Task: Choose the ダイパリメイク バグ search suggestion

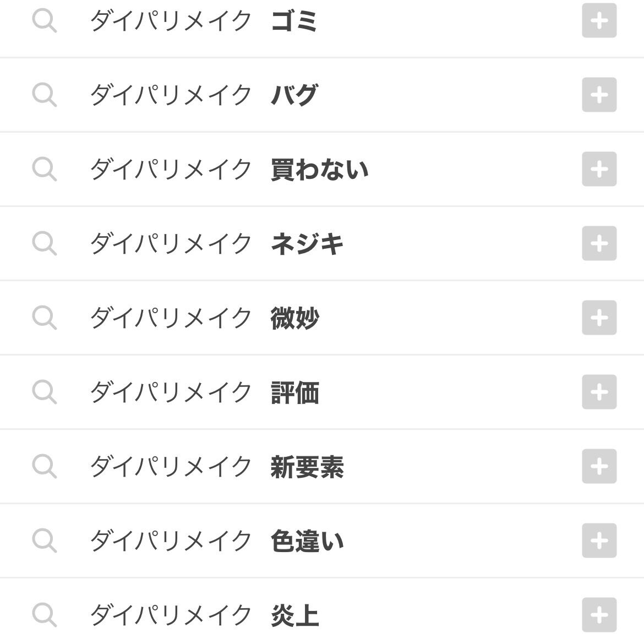Action: [x=204, y=95]
